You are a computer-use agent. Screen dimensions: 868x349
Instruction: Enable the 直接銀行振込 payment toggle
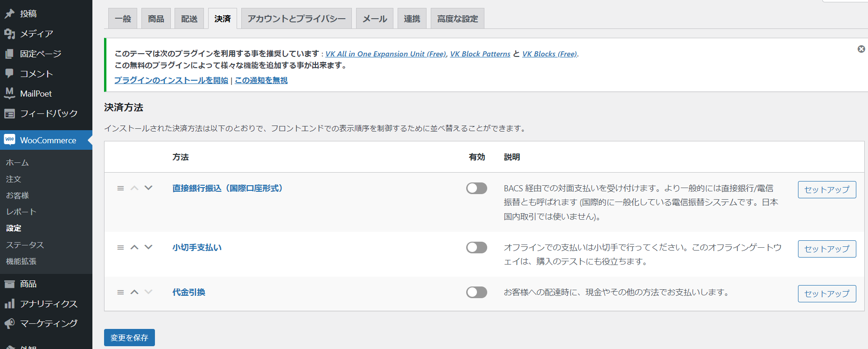476,188
